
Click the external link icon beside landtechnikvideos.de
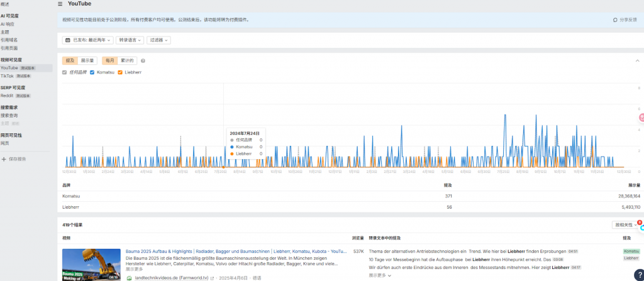[212, 277]
